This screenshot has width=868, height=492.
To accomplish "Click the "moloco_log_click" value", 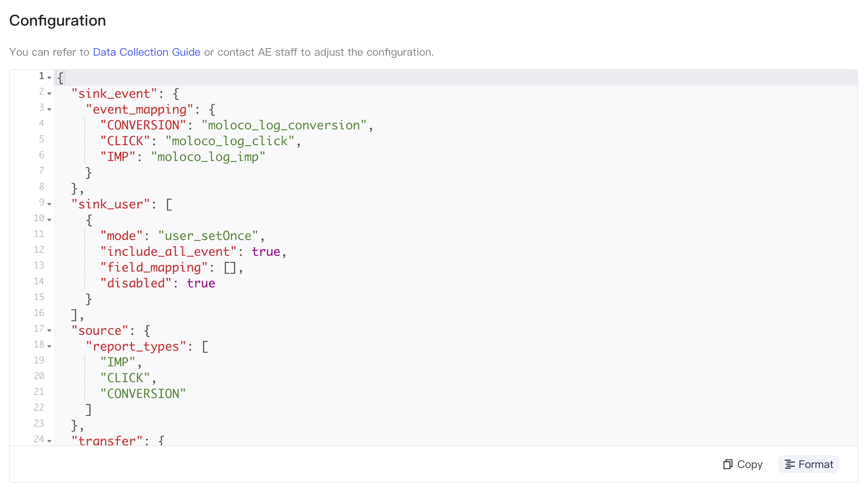I will [230, 141].
